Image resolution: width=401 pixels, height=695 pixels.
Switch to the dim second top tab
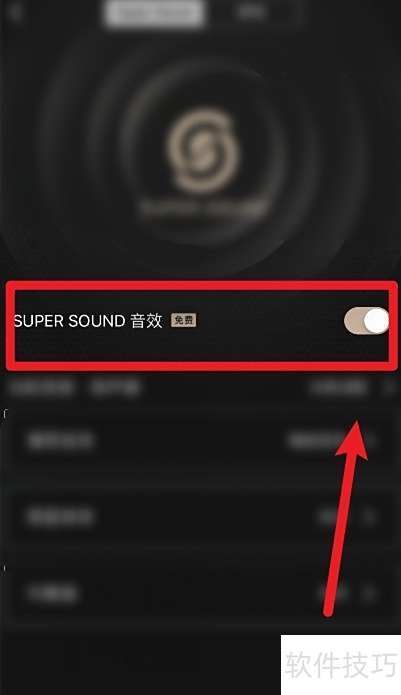(252, 12)
